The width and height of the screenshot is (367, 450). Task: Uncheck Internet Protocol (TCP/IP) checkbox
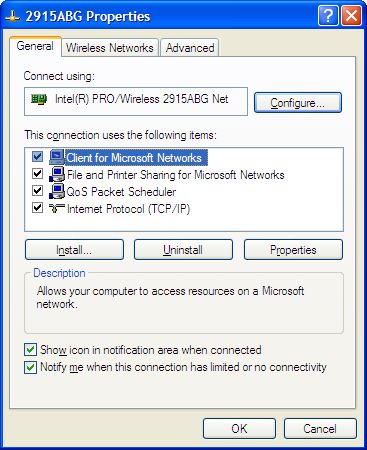click(37, 208)
